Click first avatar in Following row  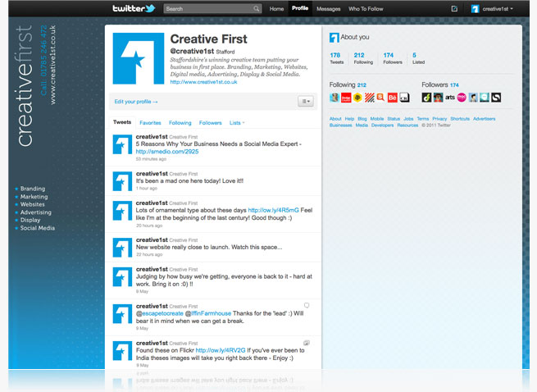point(334,98)
